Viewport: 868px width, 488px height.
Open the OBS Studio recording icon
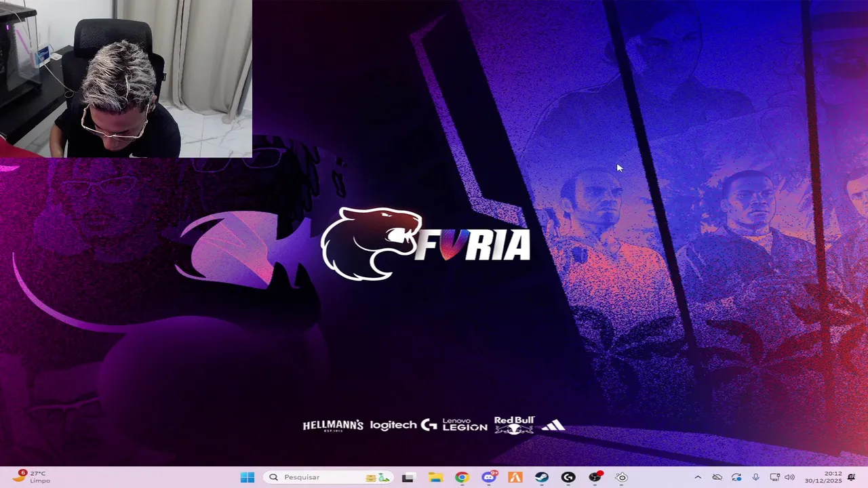595,477
